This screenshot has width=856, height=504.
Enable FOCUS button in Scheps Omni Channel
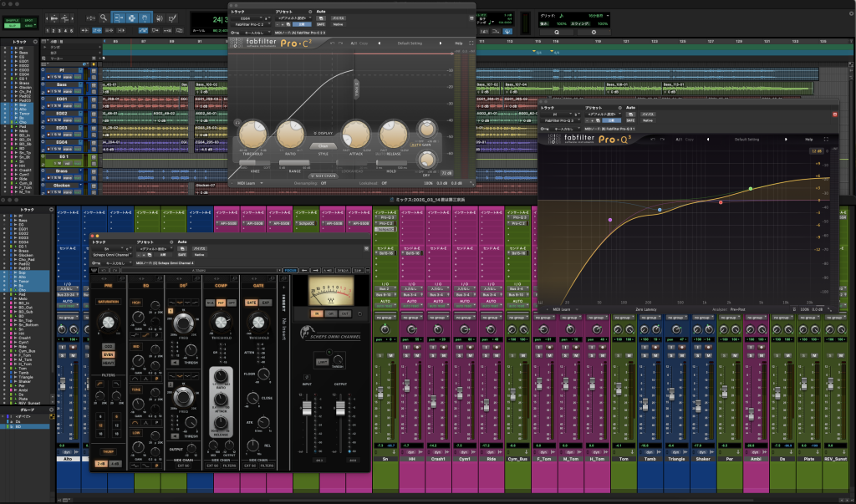(x=290, y=270)
